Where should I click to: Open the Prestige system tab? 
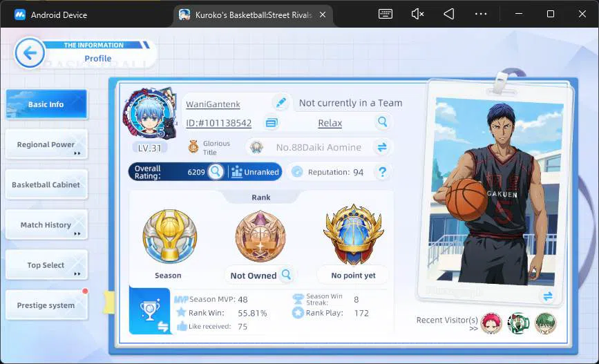click(x=46, y=305)
